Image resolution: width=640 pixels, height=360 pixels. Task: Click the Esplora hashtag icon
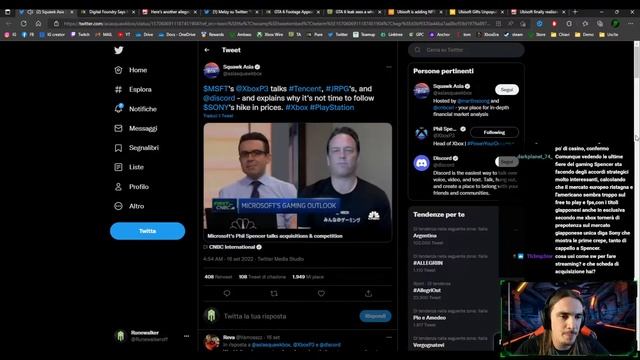point(118,89)
